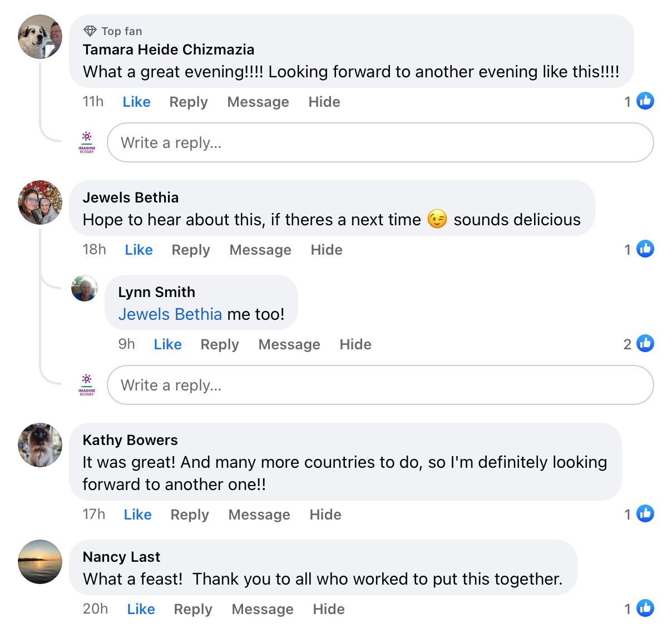
Task: Open Kathy Bowers' cat profile picture
Action: click(x=40, y=445)
